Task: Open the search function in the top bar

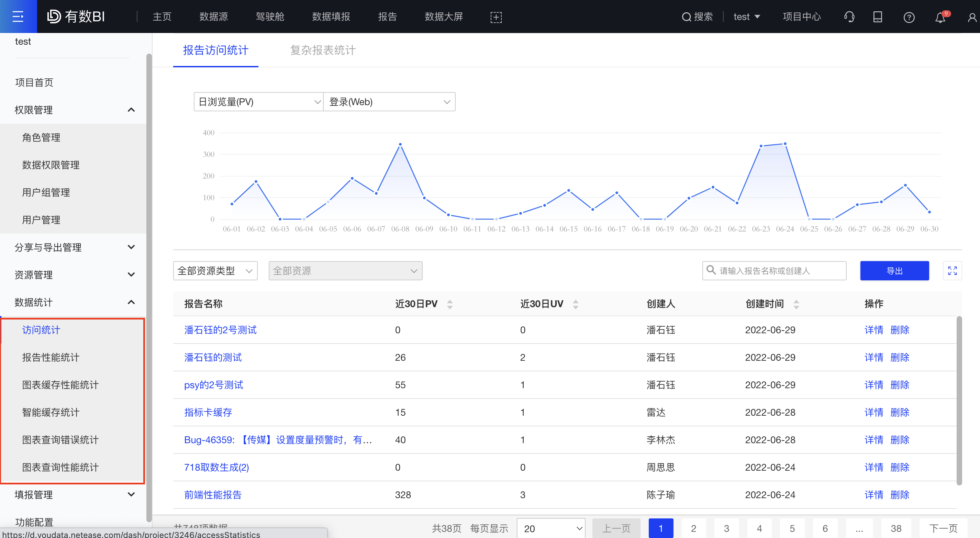Action: (697, 16)
